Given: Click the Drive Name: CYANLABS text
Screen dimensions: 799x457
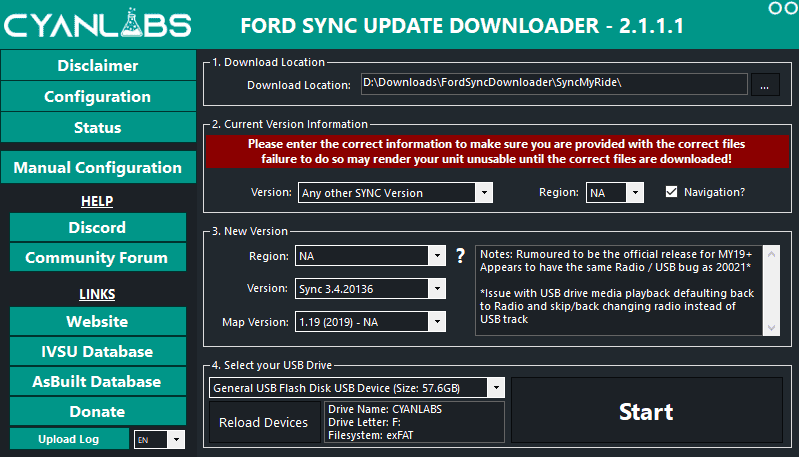Looking at the screenshot, I should coord(385,409).
